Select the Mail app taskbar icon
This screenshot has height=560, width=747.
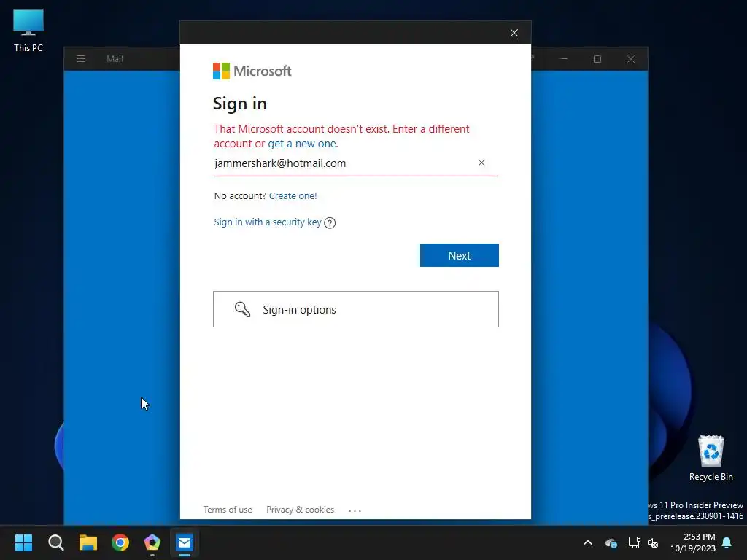point(185,542)
